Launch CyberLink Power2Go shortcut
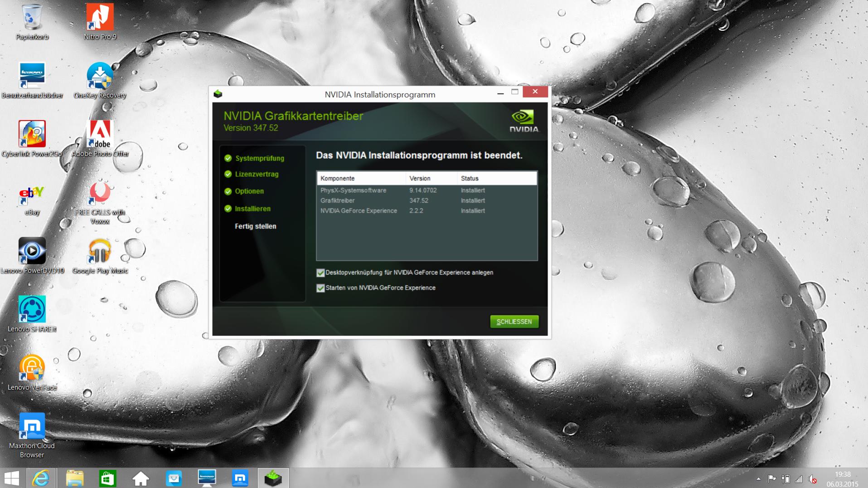 tap(32, 139)
